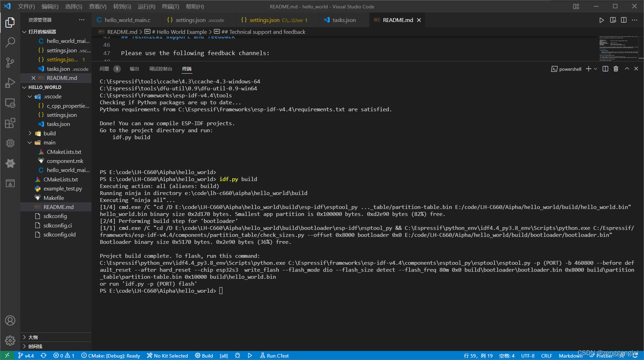
Task: Customize layout icon in title bar
Action: pos(576,6)
